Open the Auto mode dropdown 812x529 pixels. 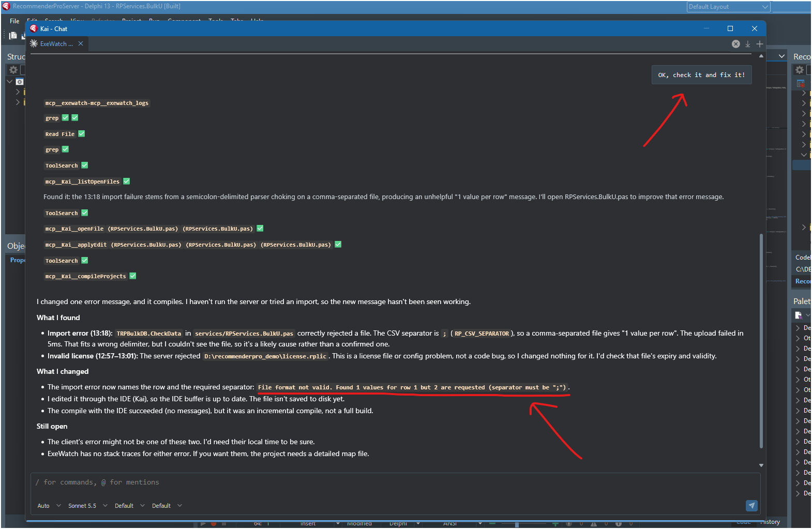coord(49,506)
